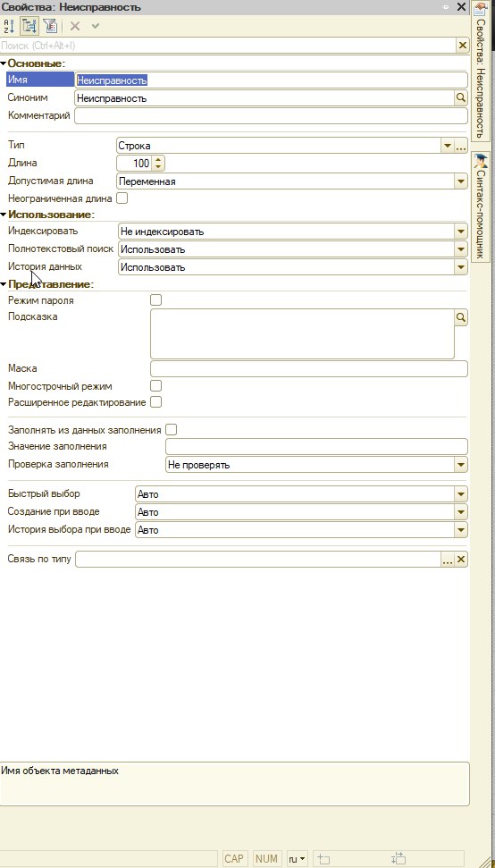Viewport: 495px width, 868px height.
Task: Toggle the sort-by-categories toolbar icon
Action: click(x=29, y=25)
